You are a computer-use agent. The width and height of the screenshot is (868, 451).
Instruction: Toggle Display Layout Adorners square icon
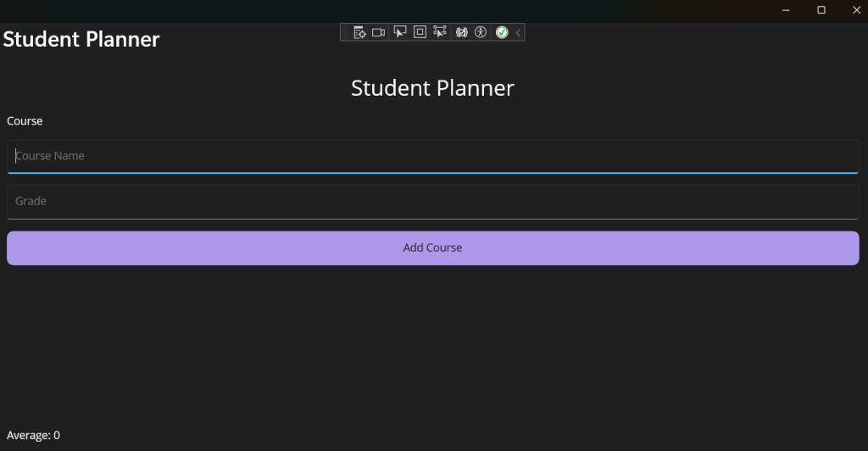420,32
